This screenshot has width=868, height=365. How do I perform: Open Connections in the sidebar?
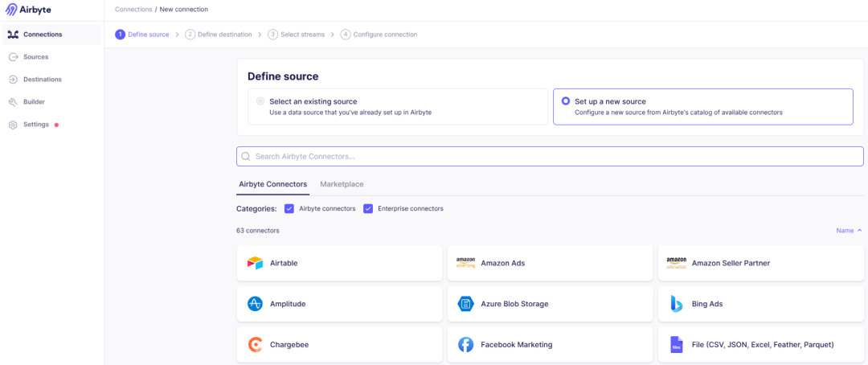pyautogui.click(x=52, y=35)
